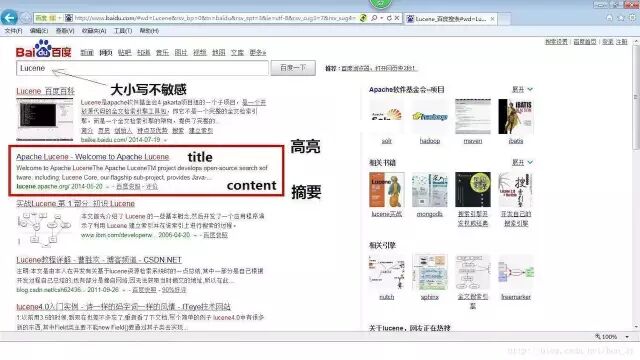Open the Lucene实战 book cover image

click(387, 189)
